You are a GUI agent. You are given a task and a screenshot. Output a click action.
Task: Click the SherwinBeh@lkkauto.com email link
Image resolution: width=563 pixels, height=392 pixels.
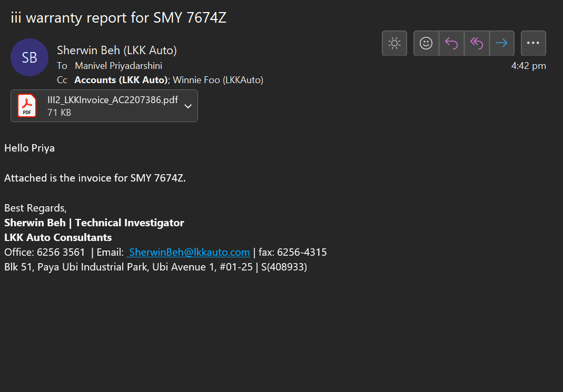pos(189,252)
